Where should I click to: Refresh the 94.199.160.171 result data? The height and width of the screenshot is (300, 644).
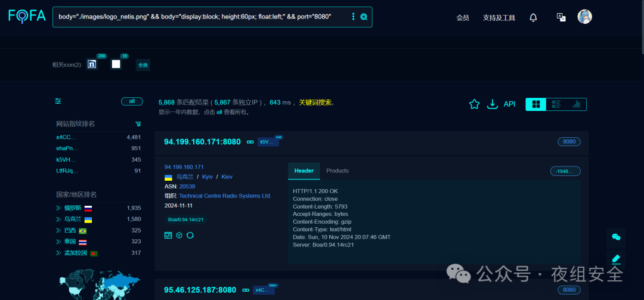(x=190, y=235)
